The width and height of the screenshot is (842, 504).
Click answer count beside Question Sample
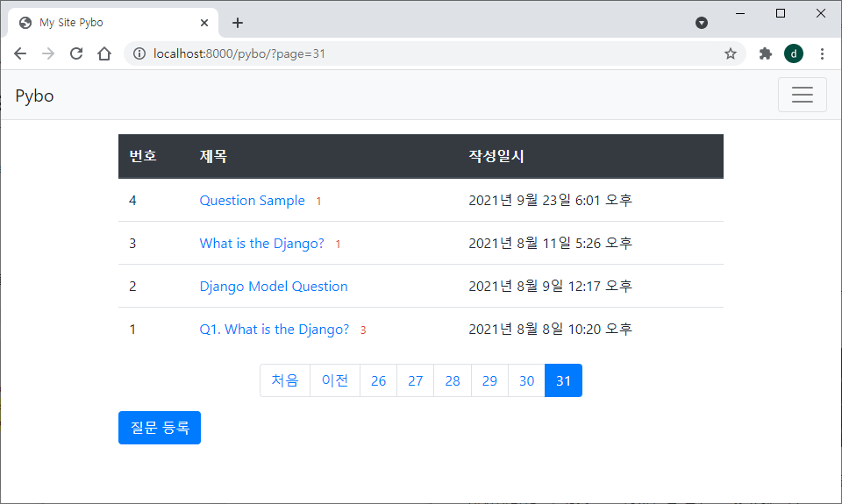318,202
